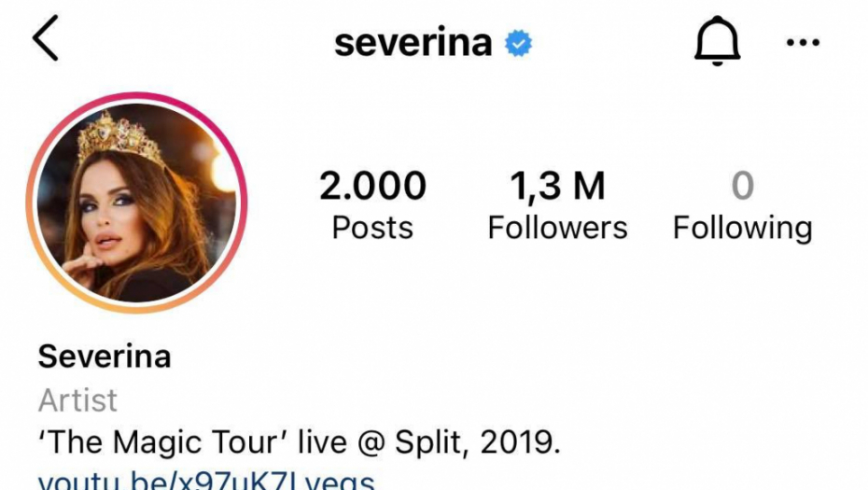Go back using the left arrow
Viewport: 868px width, 490px height.
click(46, 37)
